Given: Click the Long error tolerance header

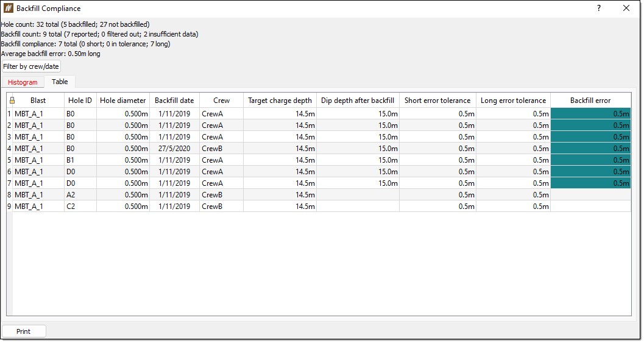Looking at the screenshot, I should 513,101.
